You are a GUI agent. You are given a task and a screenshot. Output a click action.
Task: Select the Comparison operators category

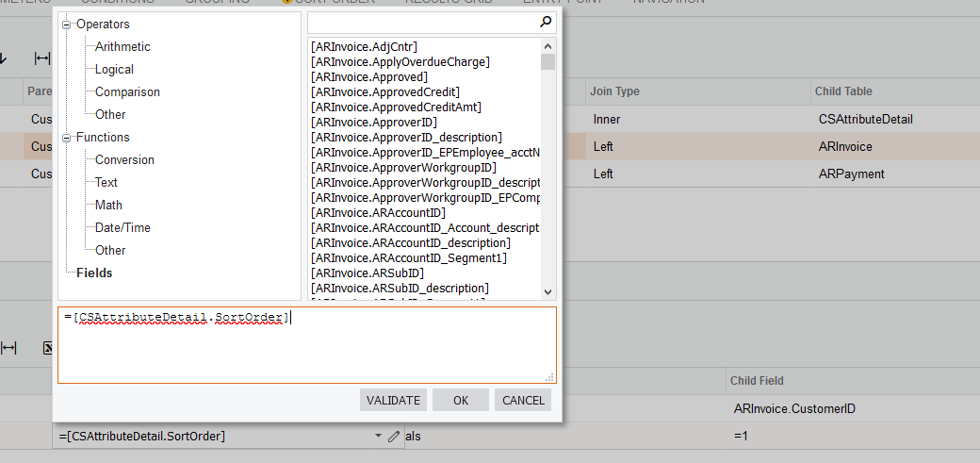click(127, 92)
